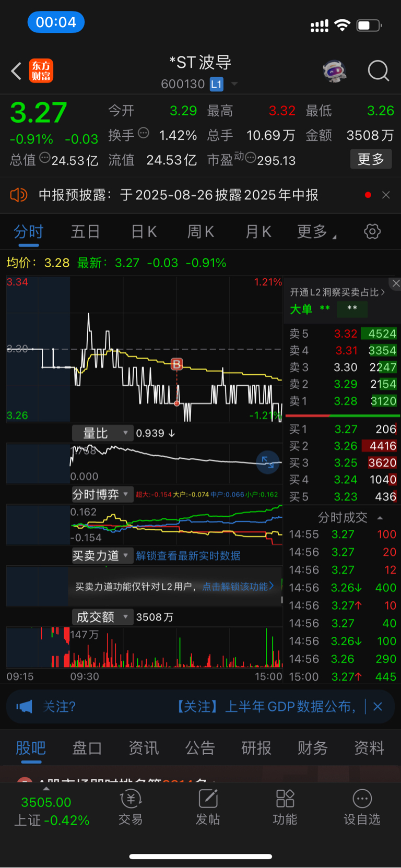The image size is (401, 868).
Task: Open the 买卖力道 indicator dropdown
Action: pos(102,556)
